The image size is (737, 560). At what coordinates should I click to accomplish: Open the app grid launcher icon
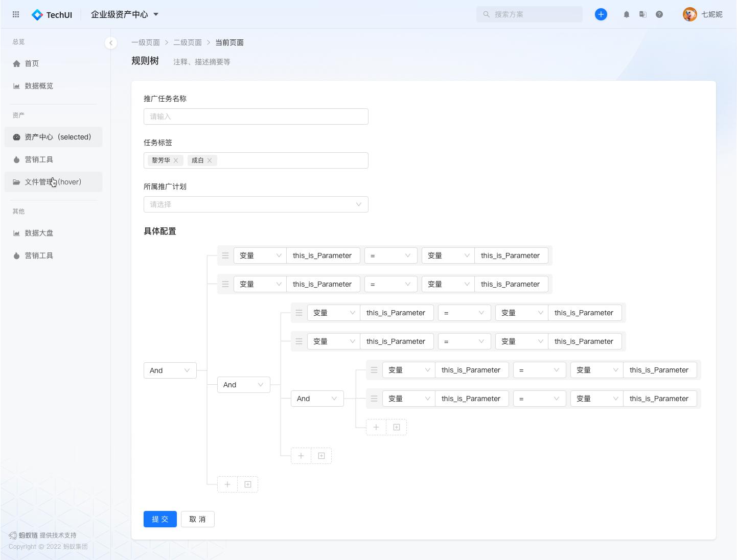[x=15, y=14]
